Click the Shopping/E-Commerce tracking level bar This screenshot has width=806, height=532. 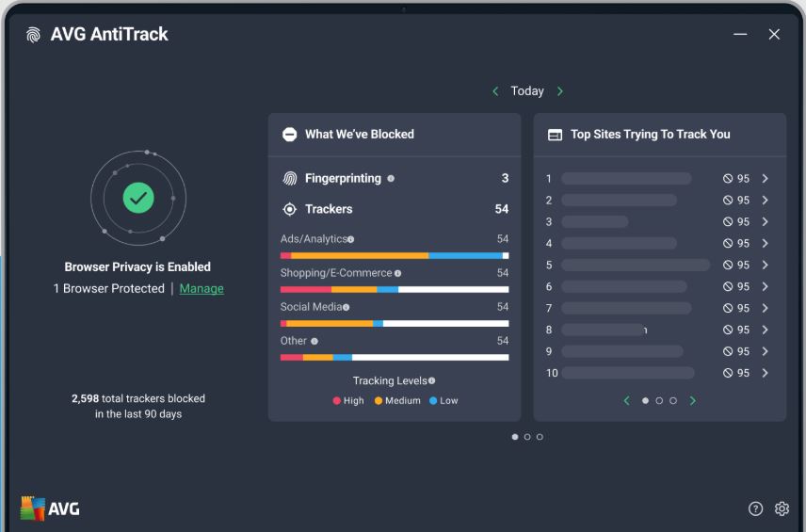click(395, 289)
